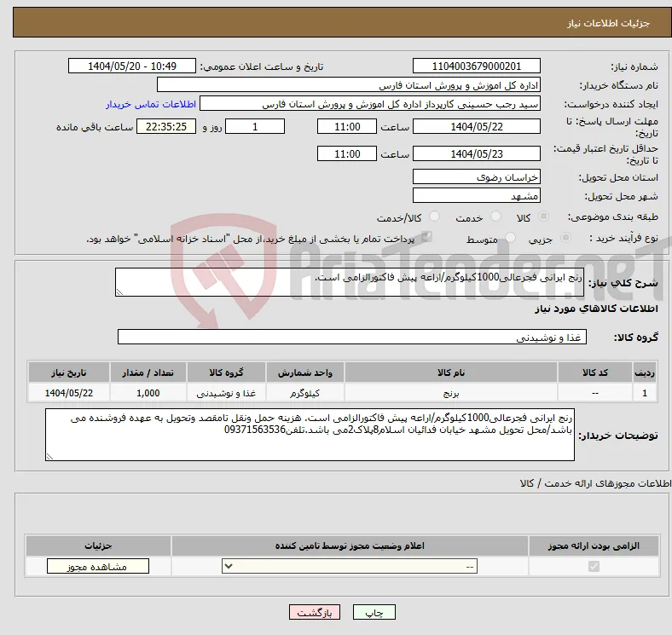The height and width of the screenshot is (635, 672).
Task: Click the نام کالا column header
Action: (451, 372)
